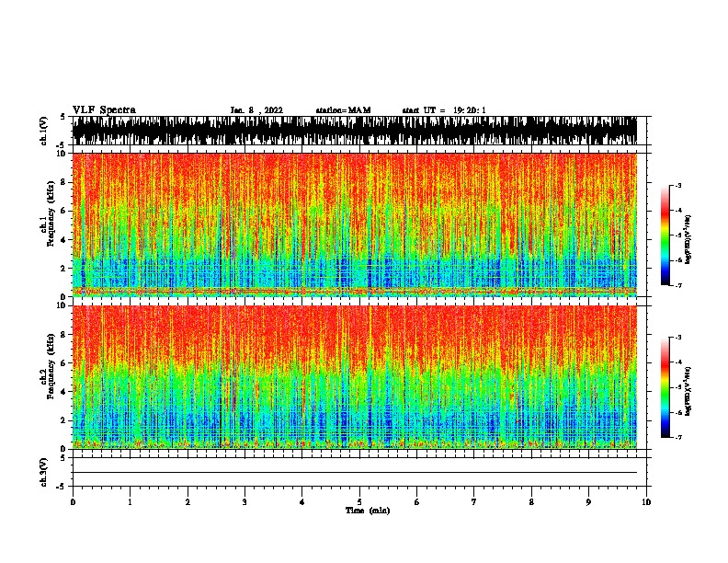Click the 4 kHz tick on ch.1 frequency axis
The image size is (728, 563).
63,240
